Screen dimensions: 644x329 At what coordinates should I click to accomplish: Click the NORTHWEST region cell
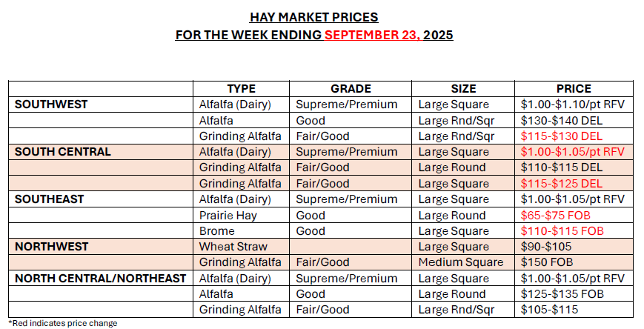click(51, 246)
